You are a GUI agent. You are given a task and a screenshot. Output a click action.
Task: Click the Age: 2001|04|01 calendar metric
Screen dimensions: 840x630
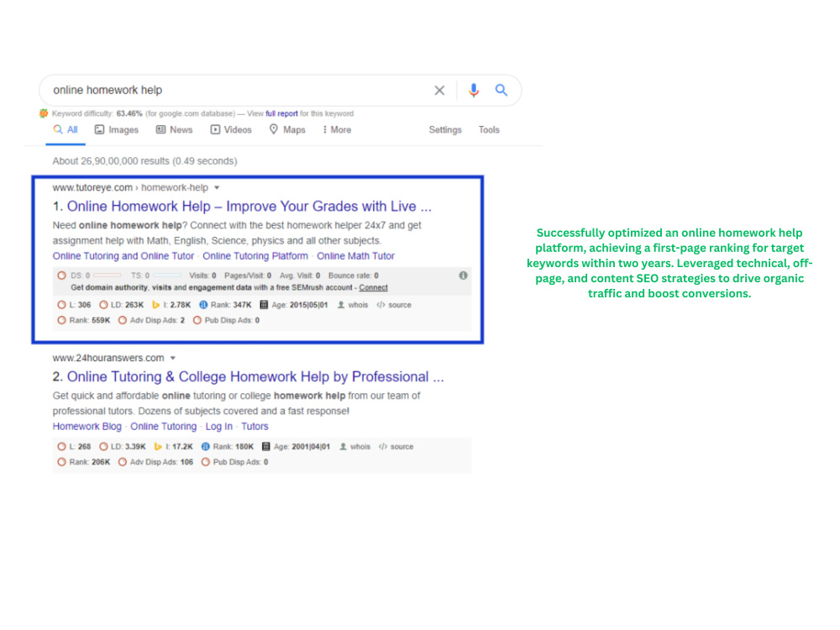pyautogui.click(x=297, y=447)
